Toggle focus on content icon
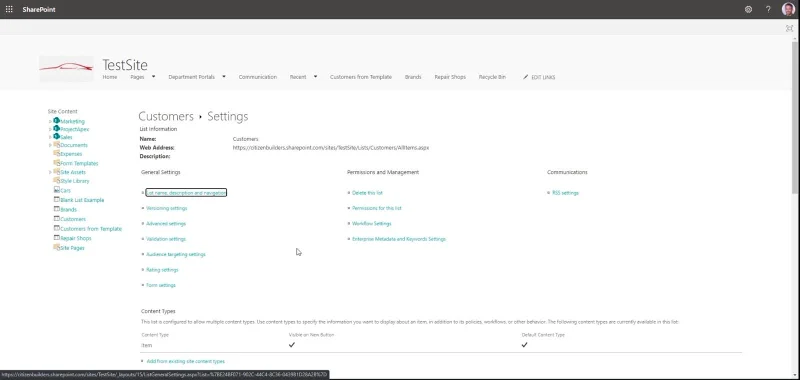 pos(789,29)
